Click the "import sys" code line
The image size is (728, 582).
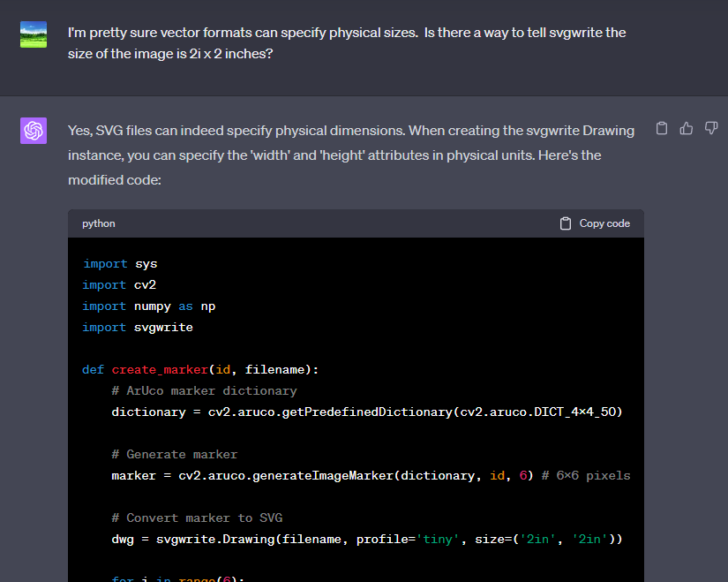pos(120,263)
